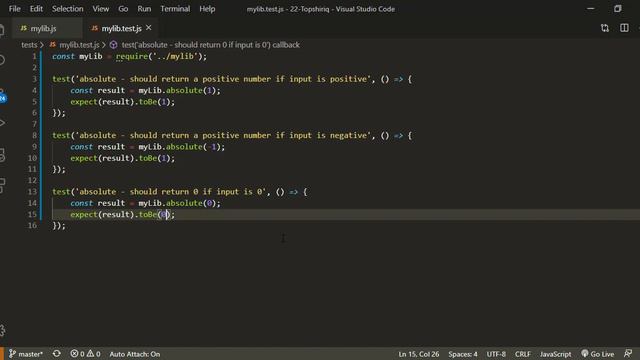Open the Help menu
Viewport: 640px width, 360px height.
207,9
